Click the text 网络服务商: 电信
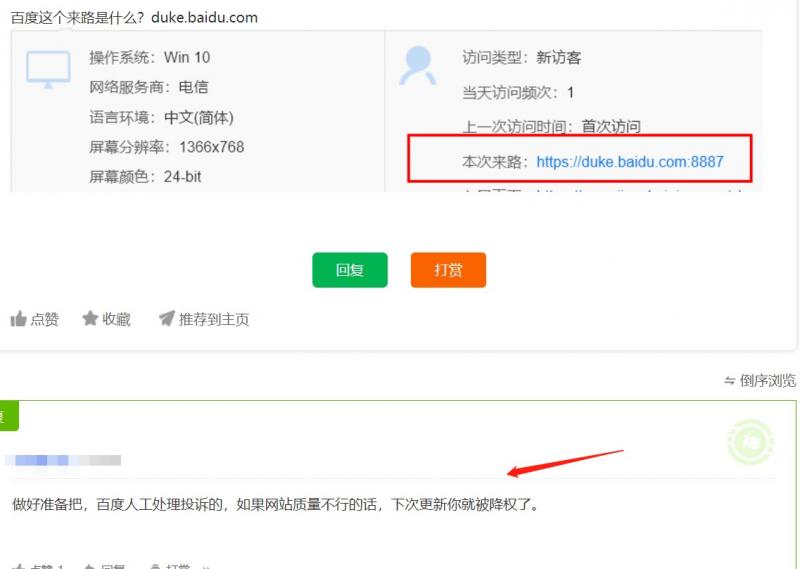This screenshot has height=569, width=800. point(148,87)
